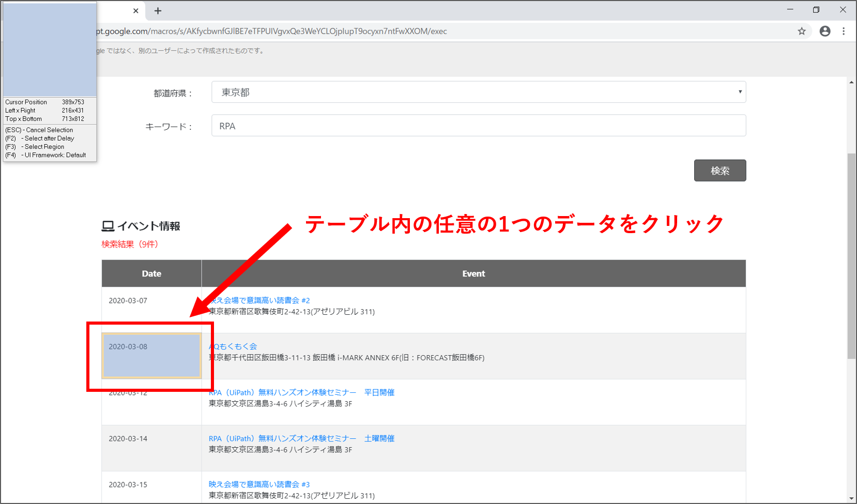Screen dimensions: 857x504
Task: Open a new tab with plus icon
Action: tap(158, 11)
